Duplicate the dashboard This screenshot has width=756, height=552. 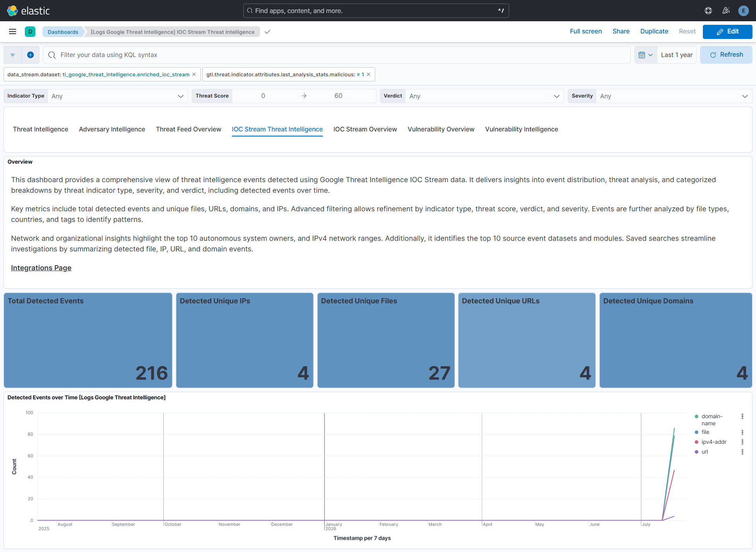[654, 31]
